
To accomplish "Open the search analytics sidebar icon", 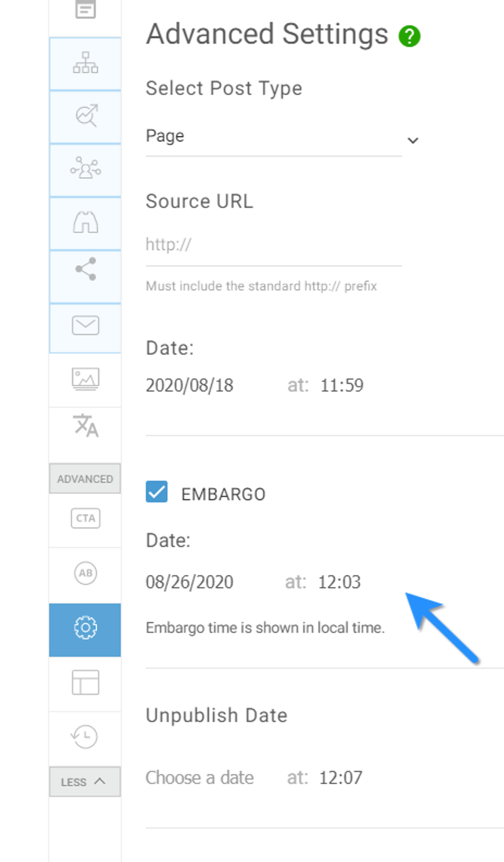I will point(85,116).
